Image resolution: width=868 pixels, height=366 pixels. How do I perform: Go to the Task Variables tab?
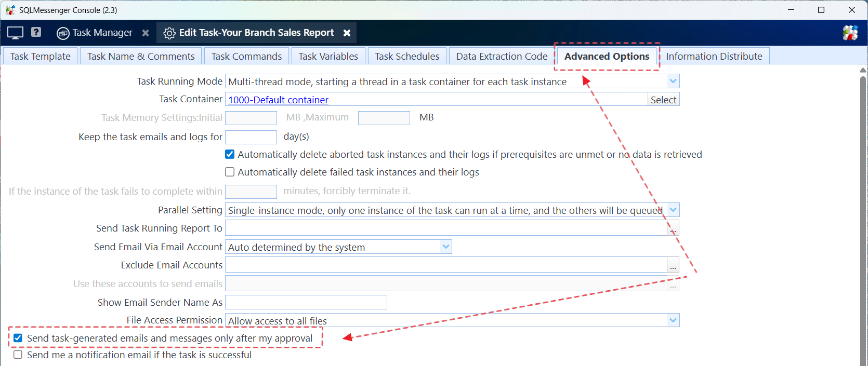coord(328,56)
